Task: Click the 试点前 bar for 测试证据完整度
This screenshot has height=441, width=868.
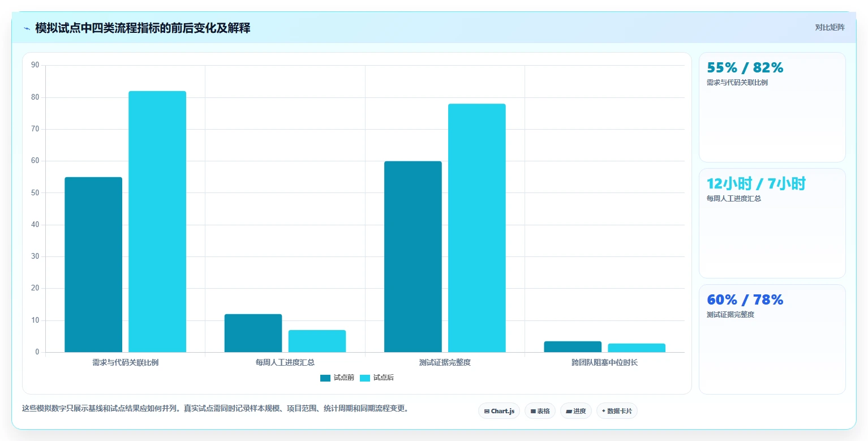Action: point(413,256)
